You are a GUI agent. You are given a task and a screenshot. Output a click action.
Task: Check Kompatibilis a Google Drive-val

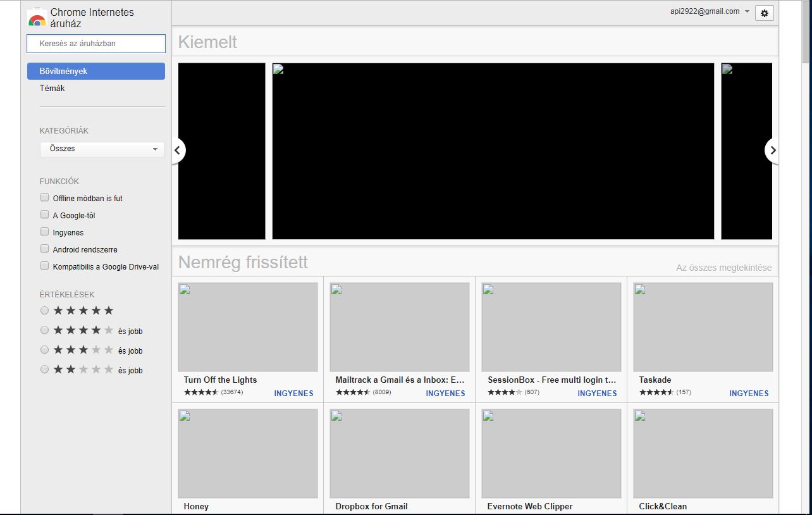tap(44, 266)
